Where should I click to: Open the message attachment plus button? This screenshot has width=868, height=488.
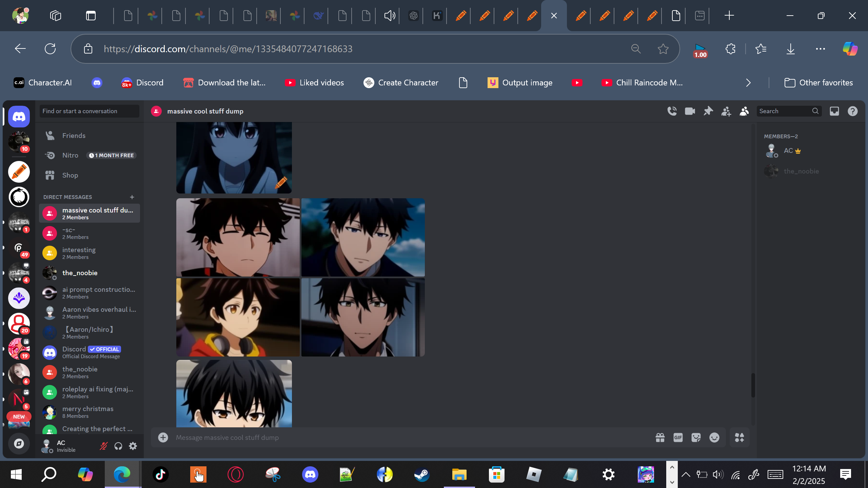pyautogui.click(x=163, y=438)
